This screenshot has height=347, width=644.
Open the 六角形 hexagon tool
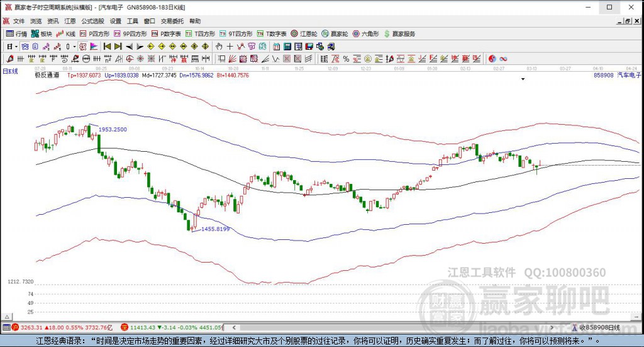[365, 34]
